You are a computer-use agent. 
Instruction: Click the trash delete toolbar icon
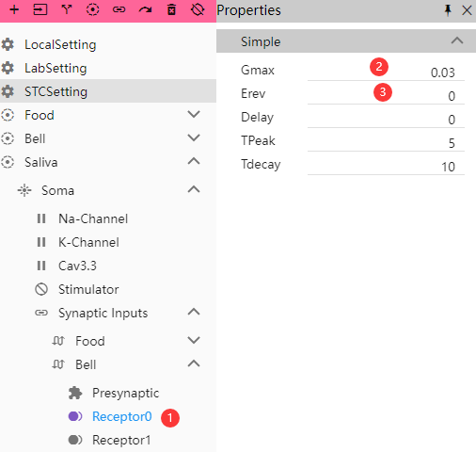tap(171, 9)
